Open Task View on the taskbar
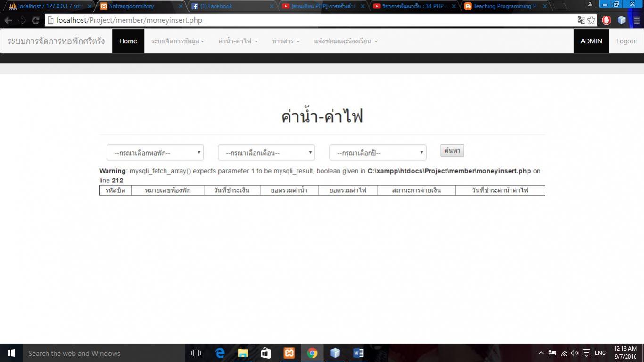Viewport: 644px width, 362px height. tap(196, 353)
